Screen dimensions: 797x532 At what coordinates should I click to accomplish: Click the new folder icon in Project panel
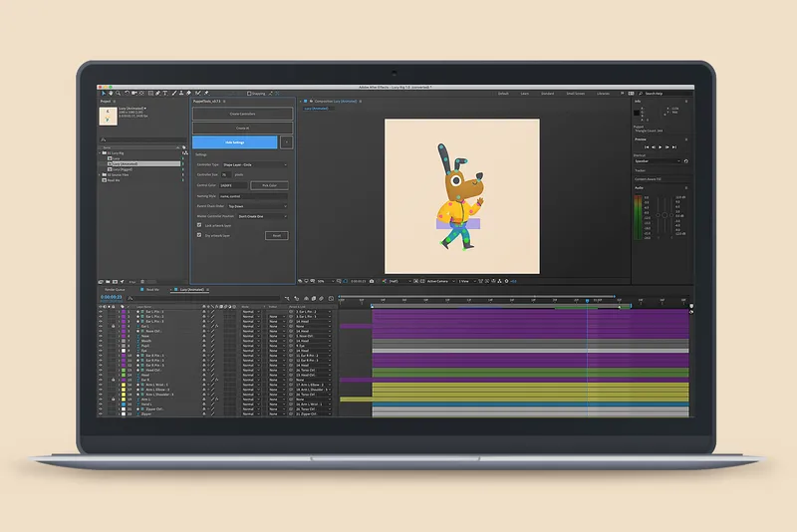pos(108,282)
